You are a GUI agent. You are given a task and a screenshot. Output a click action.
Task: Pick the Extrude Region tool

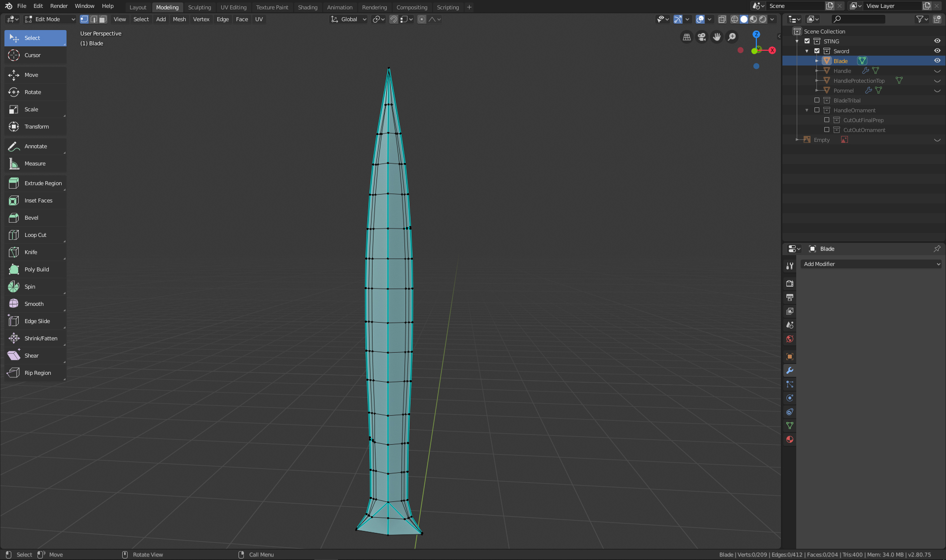tap(43, 183)
